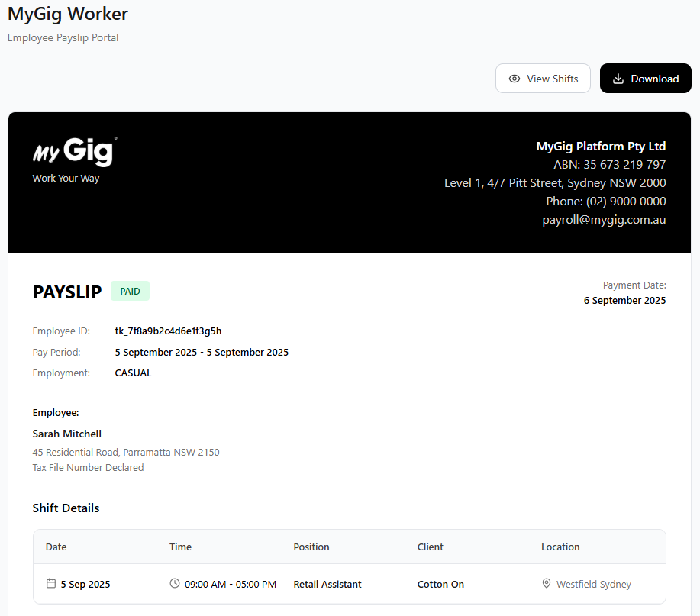
Task: Click the Download button
Action: coord(646,79)
